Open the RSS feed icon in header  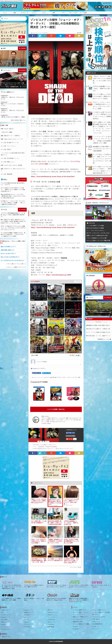click(110, 7)
